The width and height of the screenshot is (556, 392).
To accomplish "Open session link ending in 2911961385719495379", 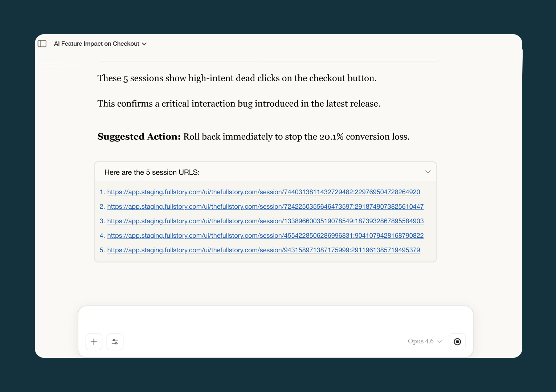I will pos(263,250).
